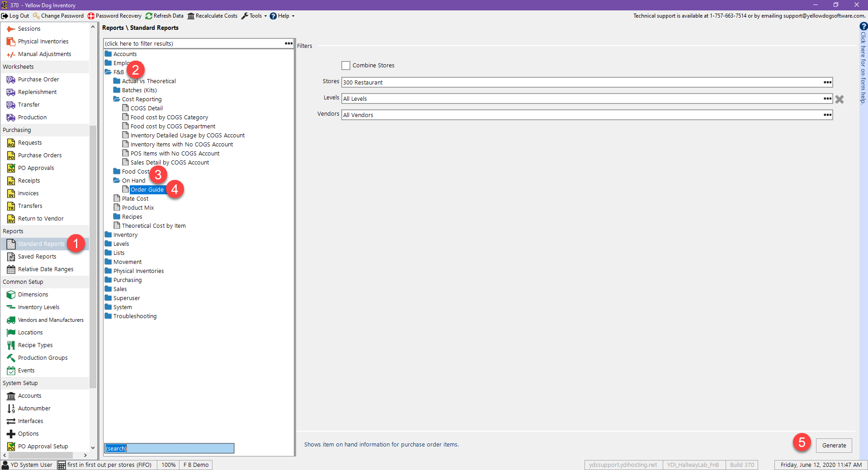Open Accounts under System Setup

[x=29, y=395]
